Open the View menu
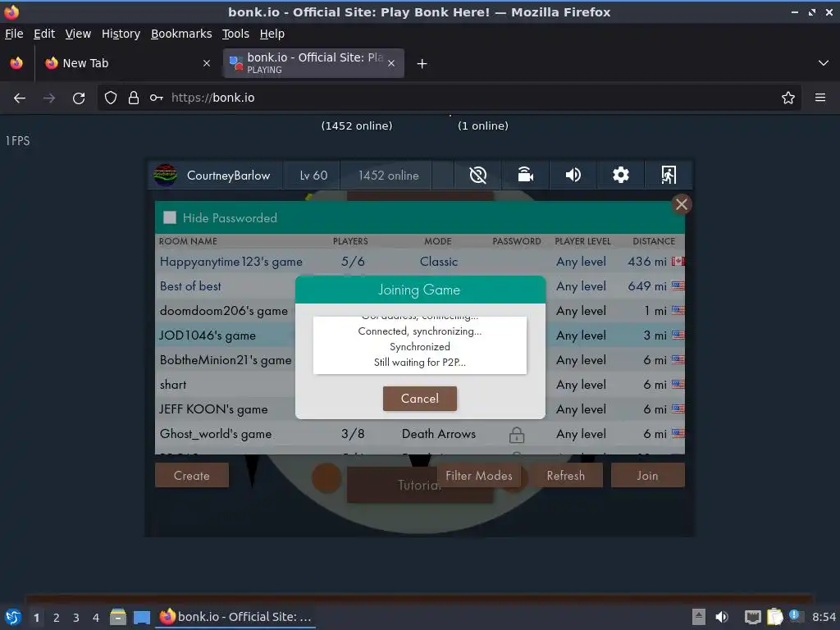 point(78,34)
